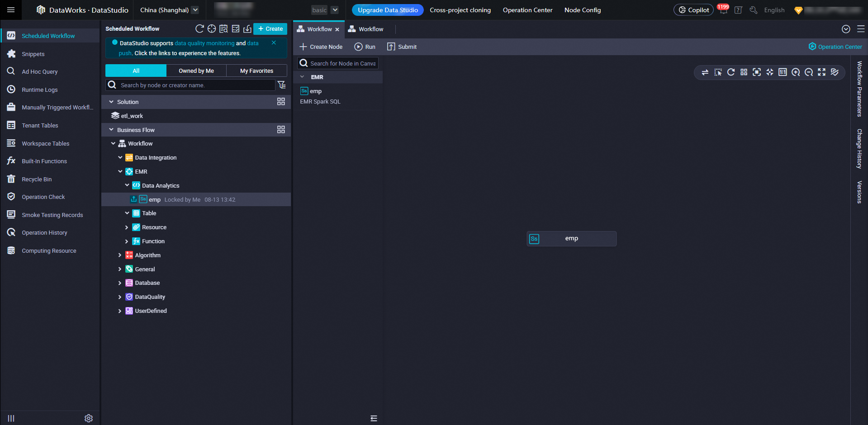
Task: Click the canvas zoom-in magnifier icon
Action: click(796, 72)
